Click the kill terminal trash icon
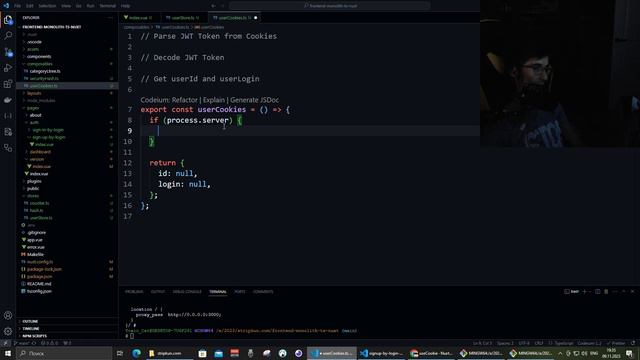Image resolution: width=640 pixels, height=360 pixels. click(606, 291)
